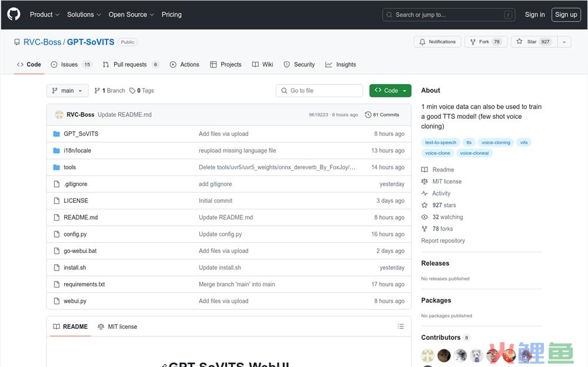588x367 pixels.
Task: Open the GPT-SoVITS repository link
Action: pos(91,42)
